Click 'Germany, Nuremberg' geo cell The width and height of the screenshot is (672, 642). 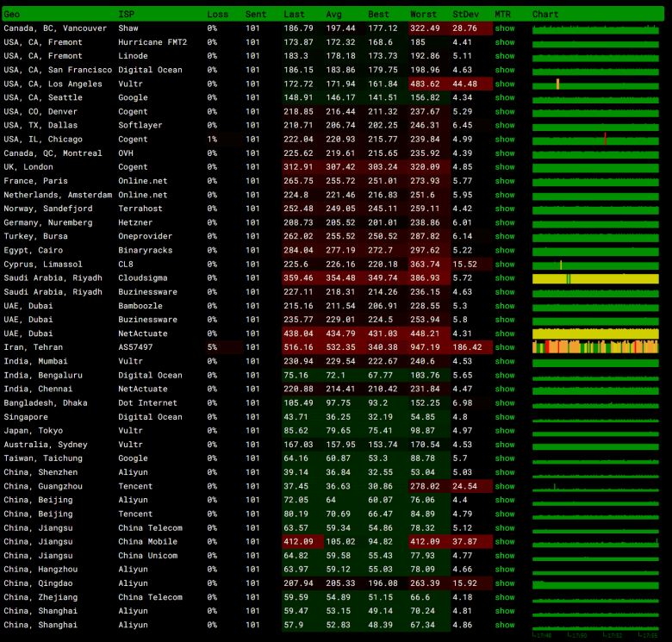[x=48, y=223]
